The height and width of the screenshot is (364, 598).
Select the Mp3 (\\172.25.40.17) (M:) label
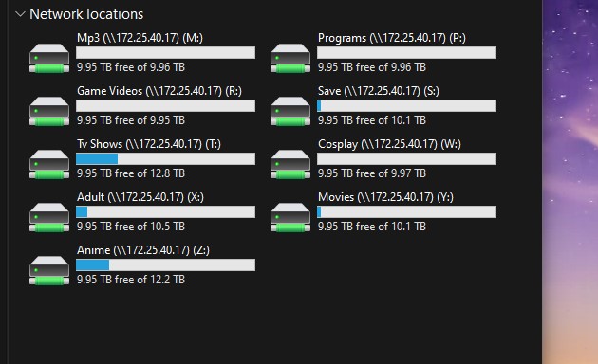pos(140,38)
